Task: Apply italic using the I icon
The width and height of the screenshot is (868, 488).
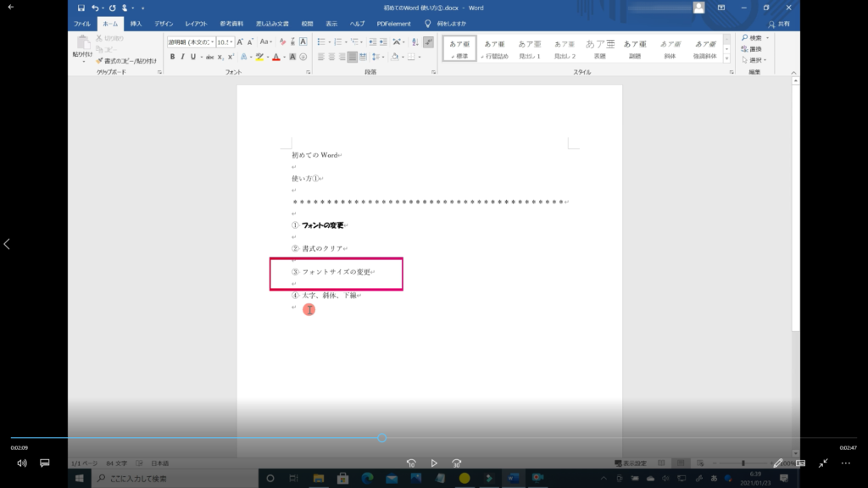Action: pyautogui.click(x=183, y=58)
